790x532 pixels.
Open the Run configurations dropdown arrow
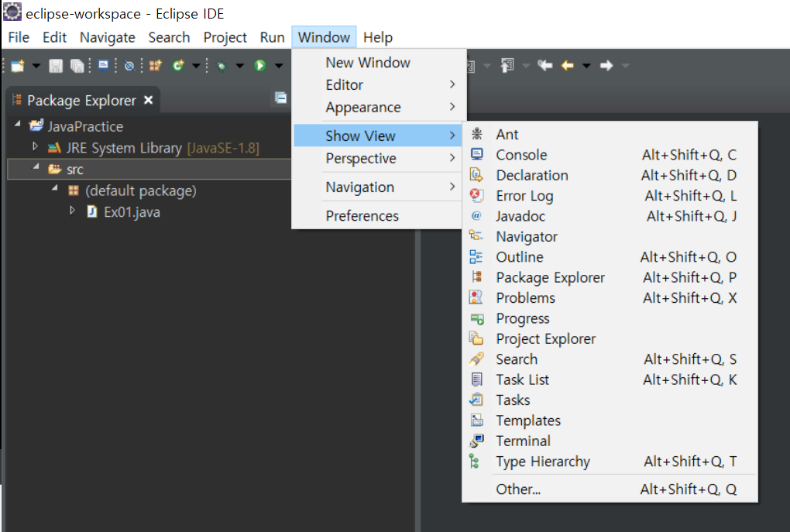pyautogui.click(x=279, y=66)
